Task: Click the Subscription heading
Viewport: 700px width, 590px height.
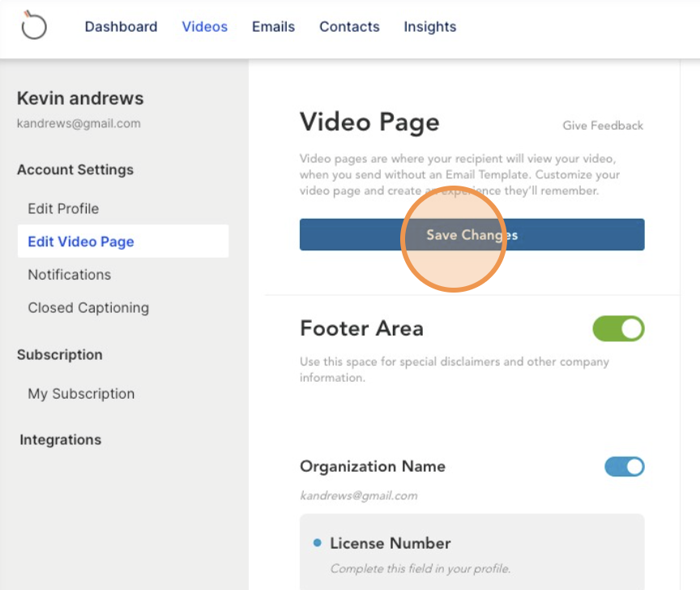Action: (x=60, y=355)
